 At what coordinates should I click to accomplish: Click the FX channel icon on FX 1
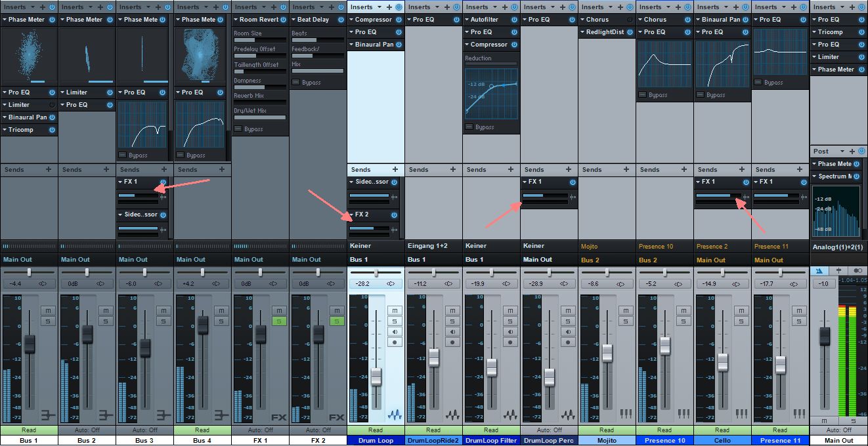(x=278, y=416)
